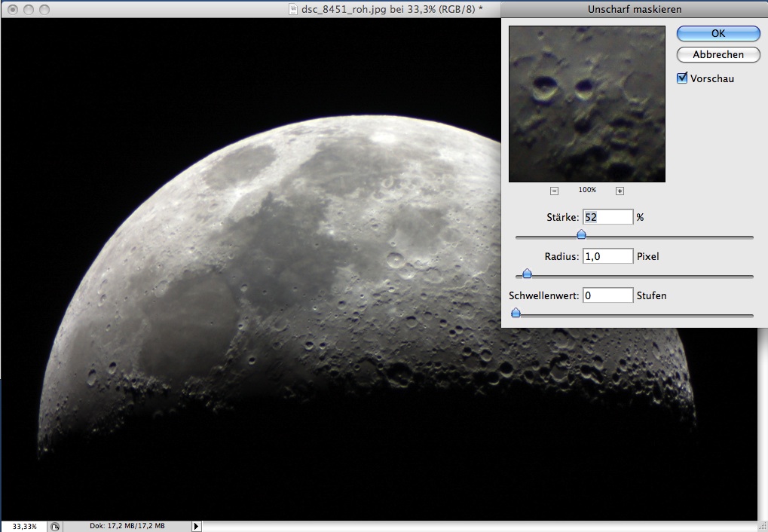The width and height of the screenshot is (768, 532).
Task: Click the Radius value field
Action: pos(607,256)
